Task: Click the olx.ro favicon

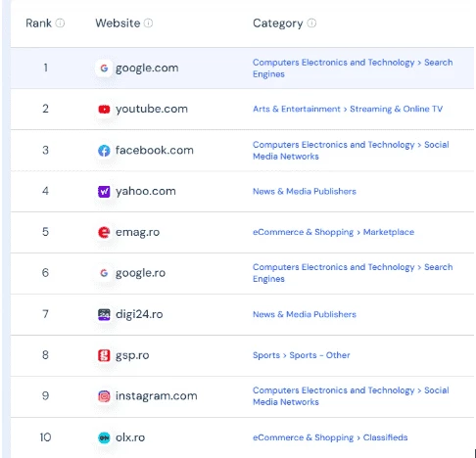Action: 104,437
